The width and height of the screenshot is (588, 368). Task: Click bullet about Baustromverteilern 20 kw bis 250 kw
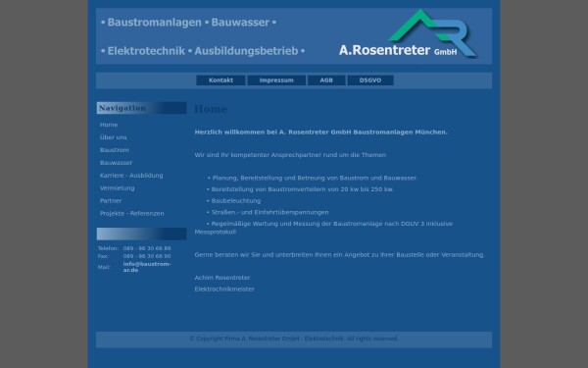pos(300,189)
